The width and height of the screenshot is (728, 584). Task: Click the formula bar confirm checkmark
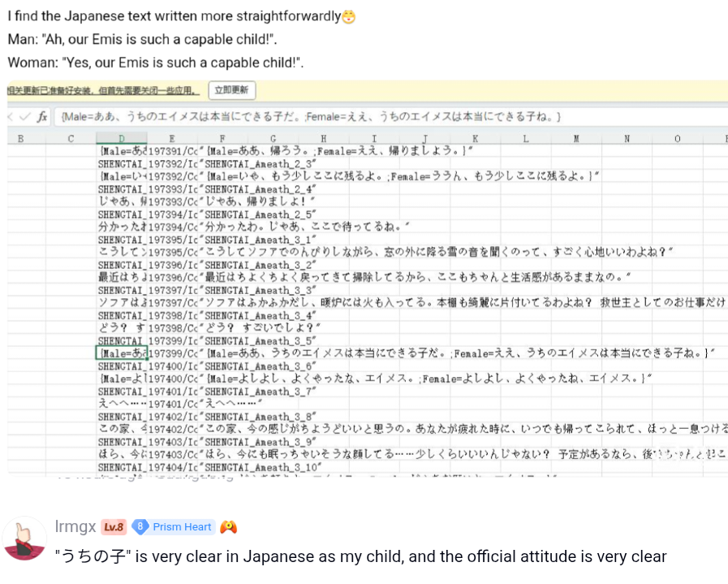24,117
